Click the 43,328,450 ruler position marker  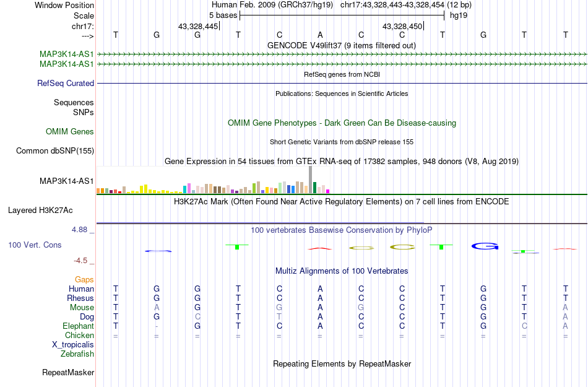[402, 26]
